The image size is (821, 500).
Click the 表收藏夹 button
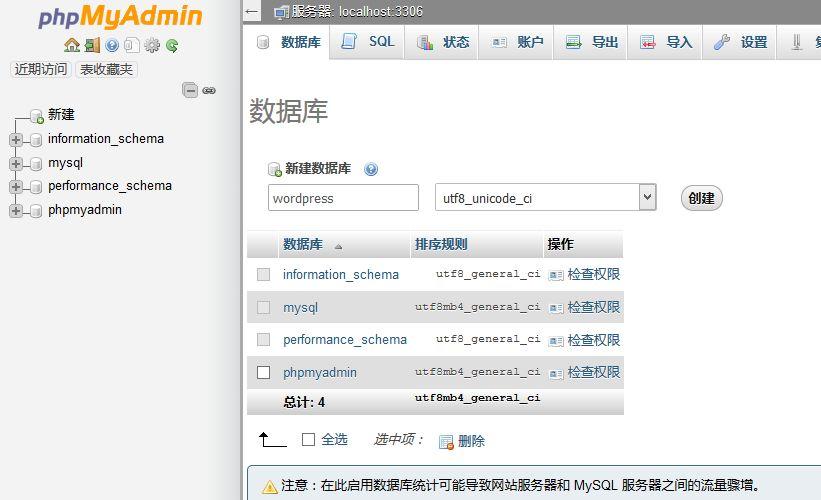[x=106, y=69]
